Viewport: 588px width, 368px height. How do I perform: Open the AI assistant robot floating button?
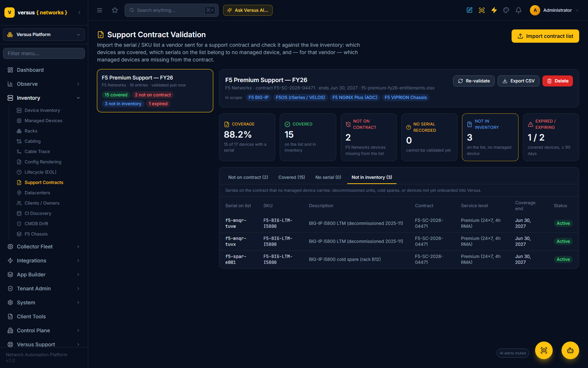(570, 350)
